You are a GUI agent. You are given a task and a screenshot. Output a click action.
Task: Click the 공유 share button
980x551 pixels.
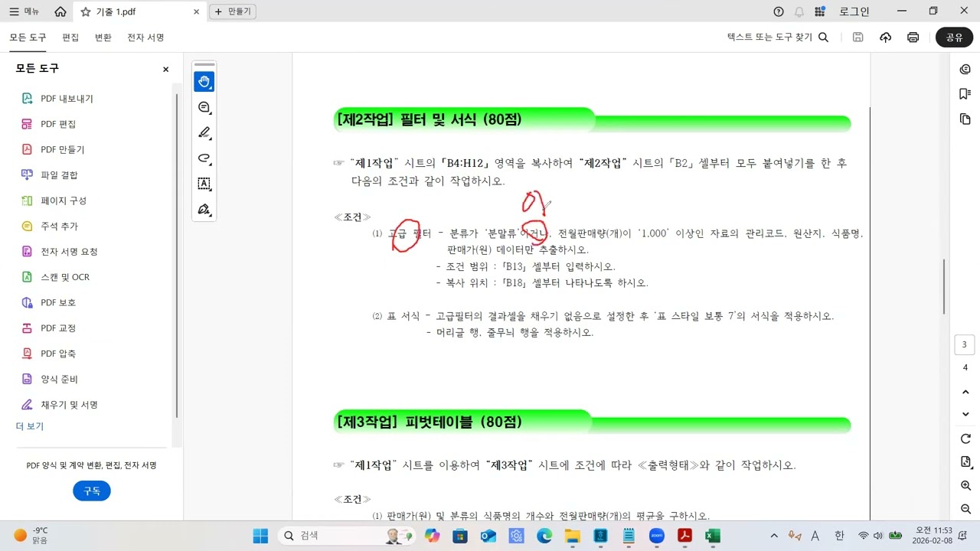(954, 37)
